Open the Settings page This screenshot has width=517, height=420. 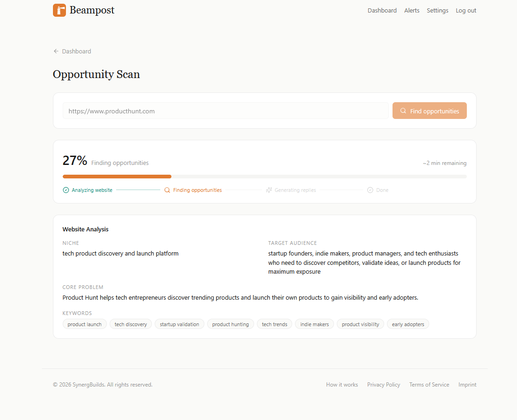[437, 10]
